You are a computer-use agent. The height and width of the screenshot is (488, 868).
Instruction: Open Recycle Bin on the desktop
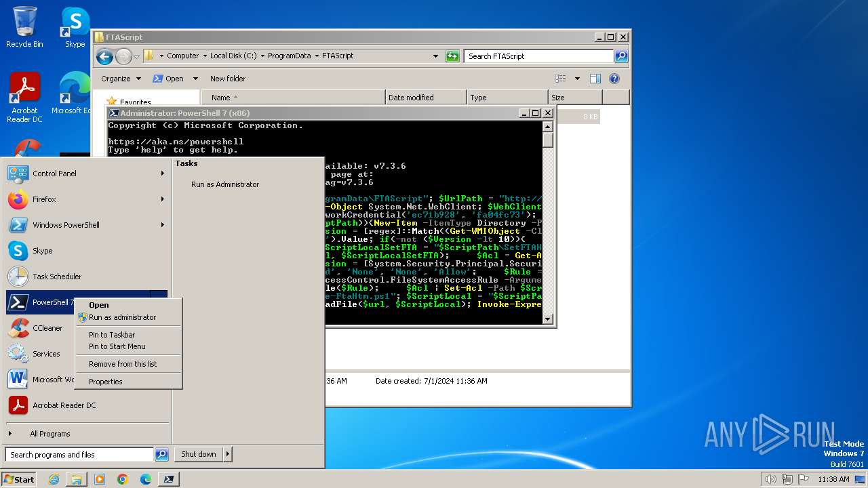[24, 27]
